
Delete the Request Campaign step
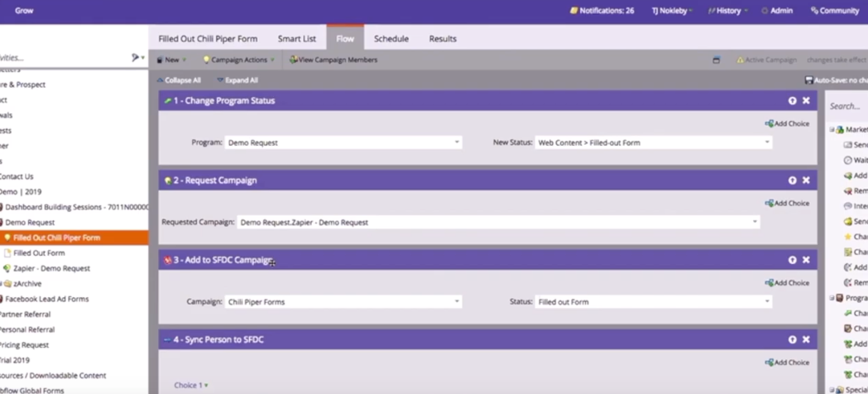[x=806, y=180]
